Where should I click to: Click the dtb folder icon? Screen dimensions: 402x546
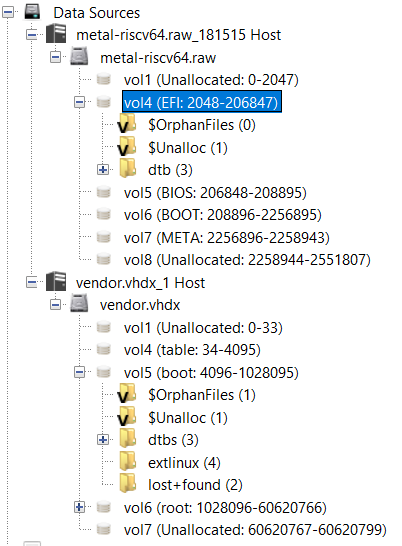(128, 168)
